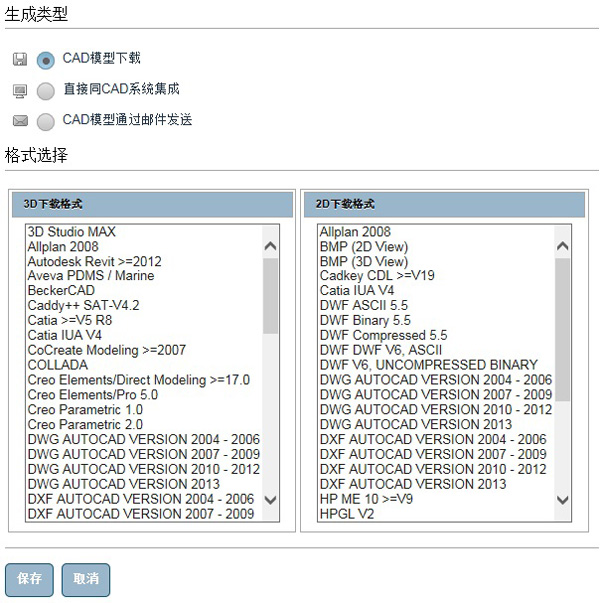Viewport: 600px width, 603px height.
Task: Select DWG AUTOCAD VERSION 2004 - 2006 in 3D list
Action: click(144, 440)
